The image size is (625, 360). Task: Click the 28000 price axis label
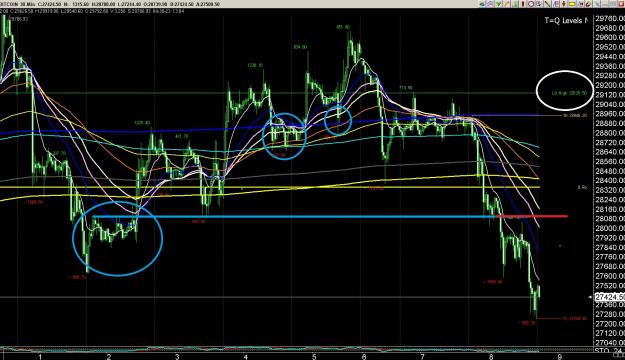pos(609,228)
